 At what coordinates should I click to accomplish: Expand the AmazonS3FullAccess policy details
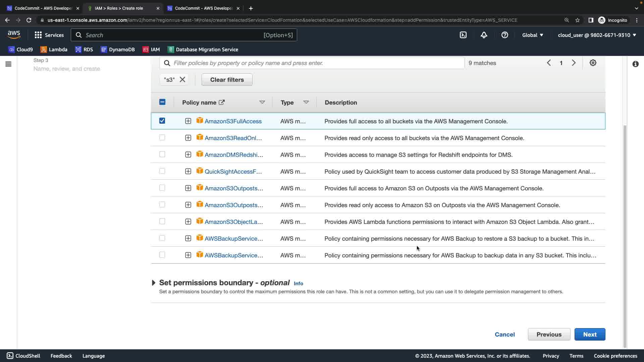(x=188, y=121)
